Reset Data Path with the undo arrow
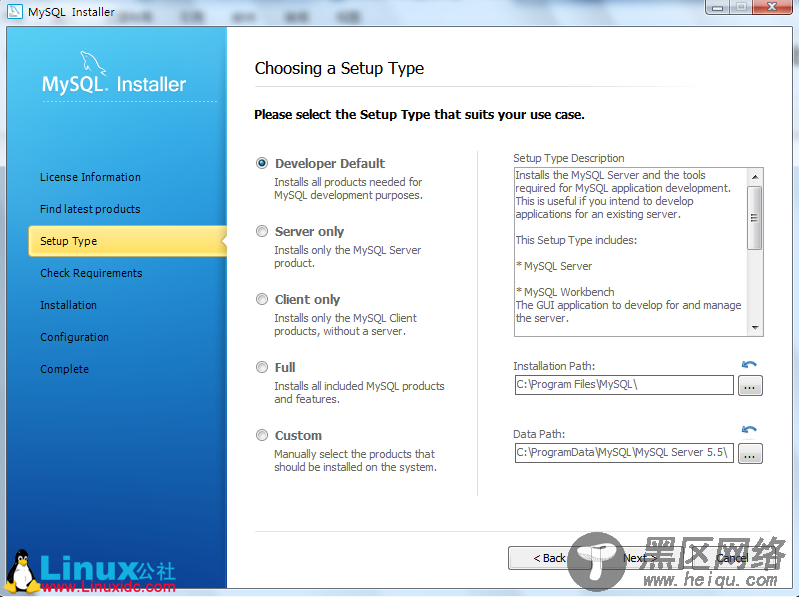 (749, 429)
